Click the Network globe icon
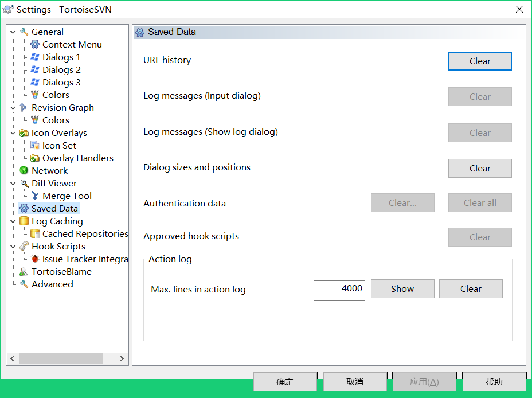This screenshot has width=532, height=398. coord(24,170)
